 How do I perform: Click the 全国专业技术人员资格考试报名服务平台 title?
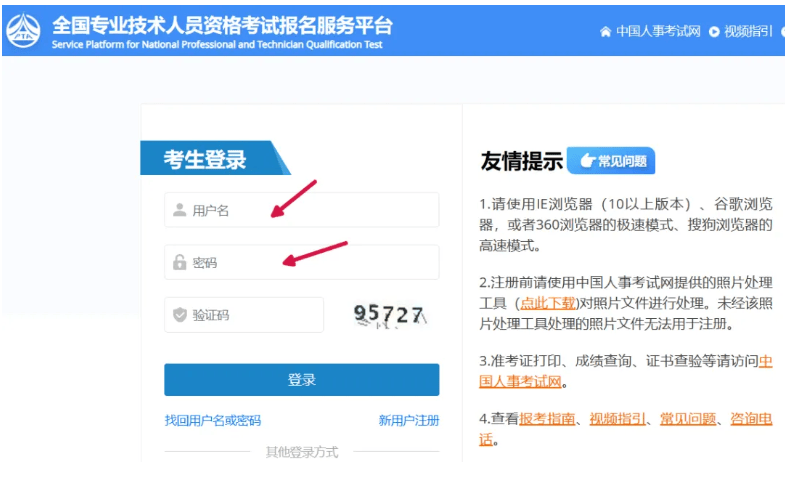point(222,25)
